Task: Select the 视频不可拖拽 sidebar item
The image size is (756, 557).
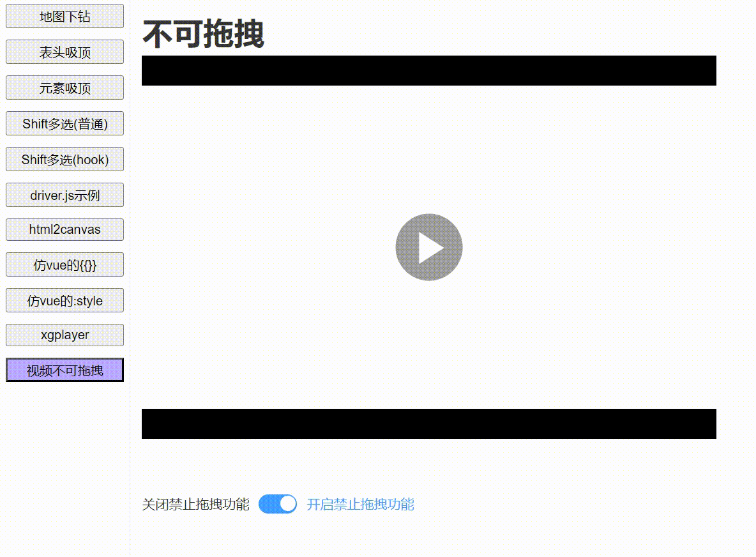Action: click(x=64, y=370)
